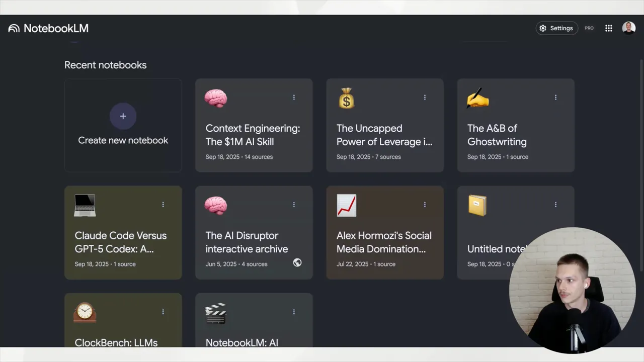This screenshot has width=644, height=362.
Task: Open more options for NotebookLM: AI notebook
Action: click(294, 312)
